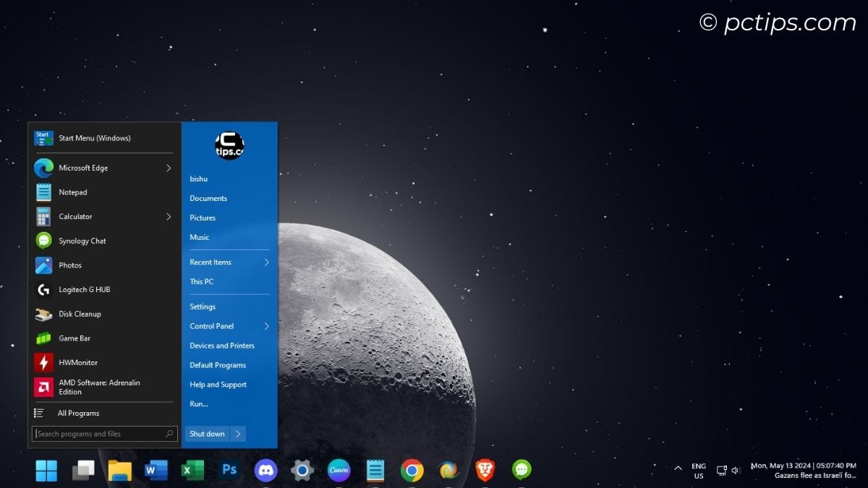Open HWMonitor from Start menu

tap(78, 362)
